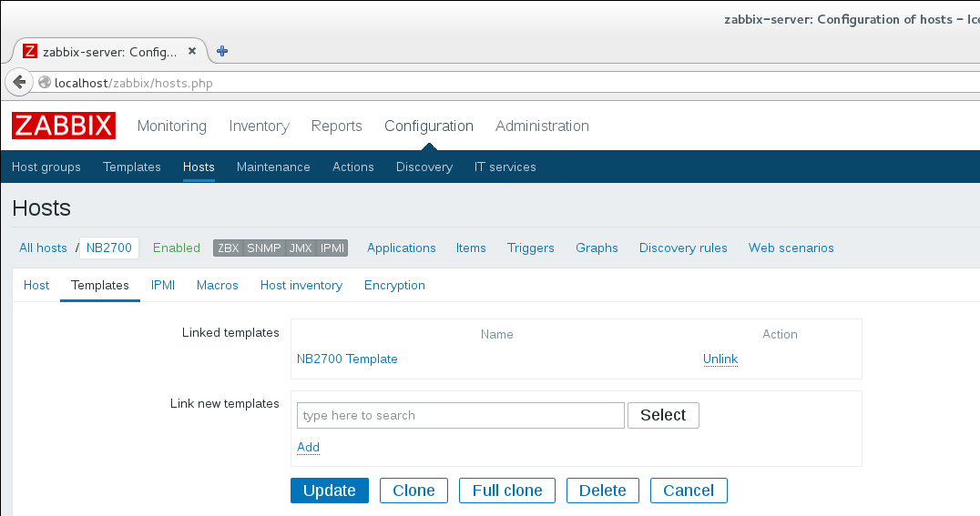
Task: Open the Inventory menu
Action: click(x=259, y=126)
